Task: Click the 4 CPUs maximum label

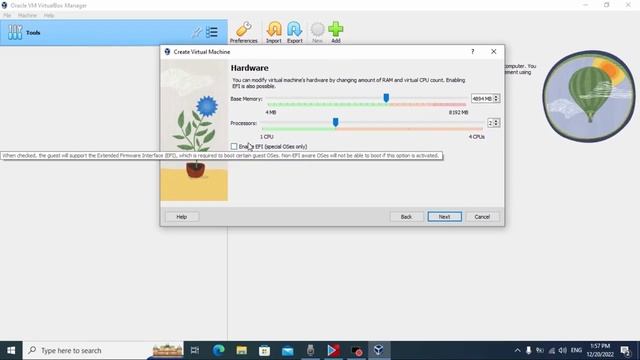Action: click(x=477, y=137)
